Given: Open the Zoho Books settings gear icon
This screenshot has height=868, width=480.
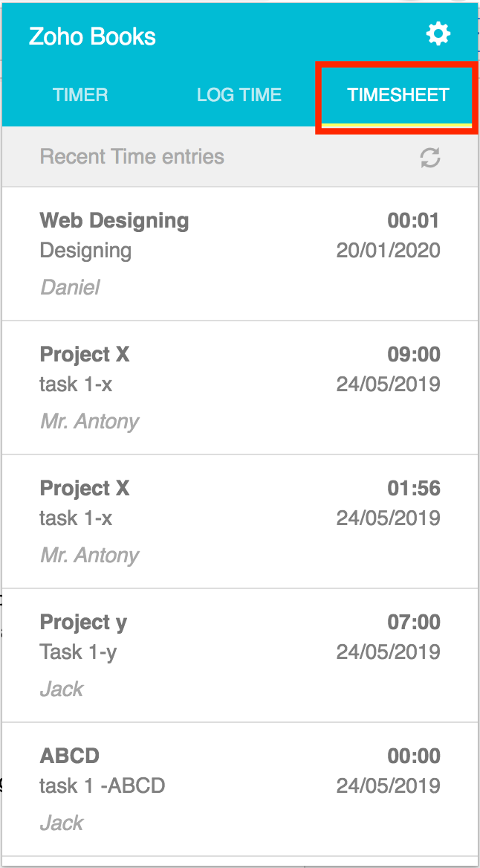Looking at the screenshot, I should tap(438, 33).
